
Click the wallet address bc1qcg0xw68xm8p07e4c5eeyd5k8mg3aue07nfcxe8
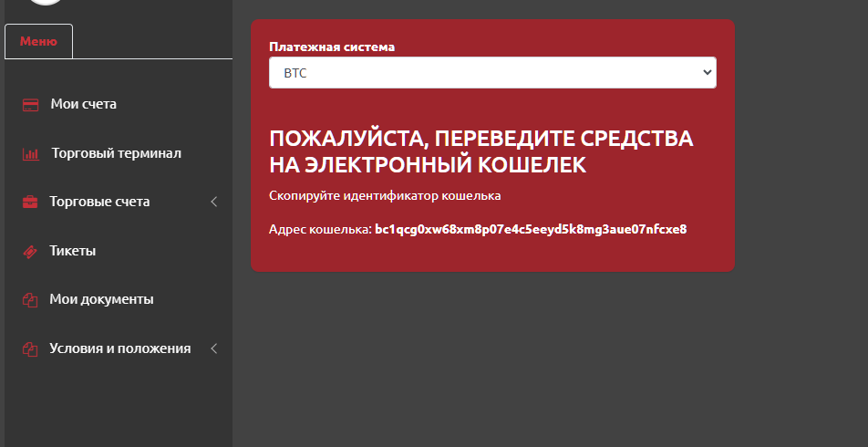[531, 229]
